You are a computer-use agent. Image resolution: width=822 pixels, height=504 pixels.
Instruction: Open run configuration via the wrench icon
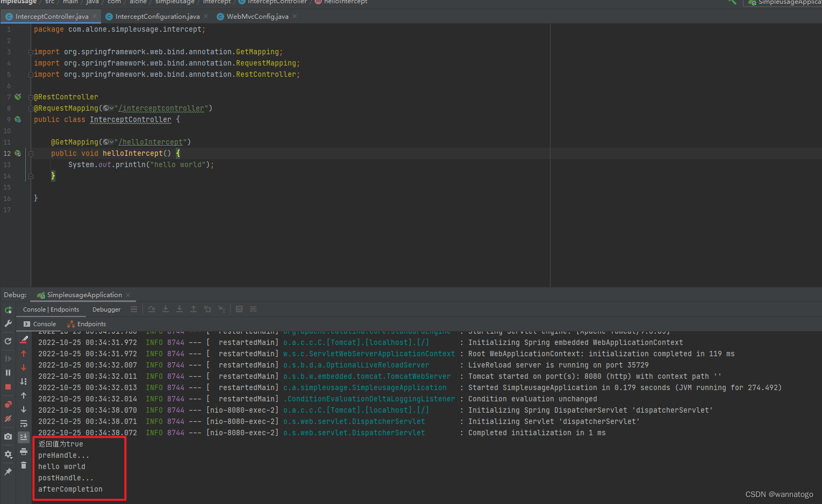(8, 323)
